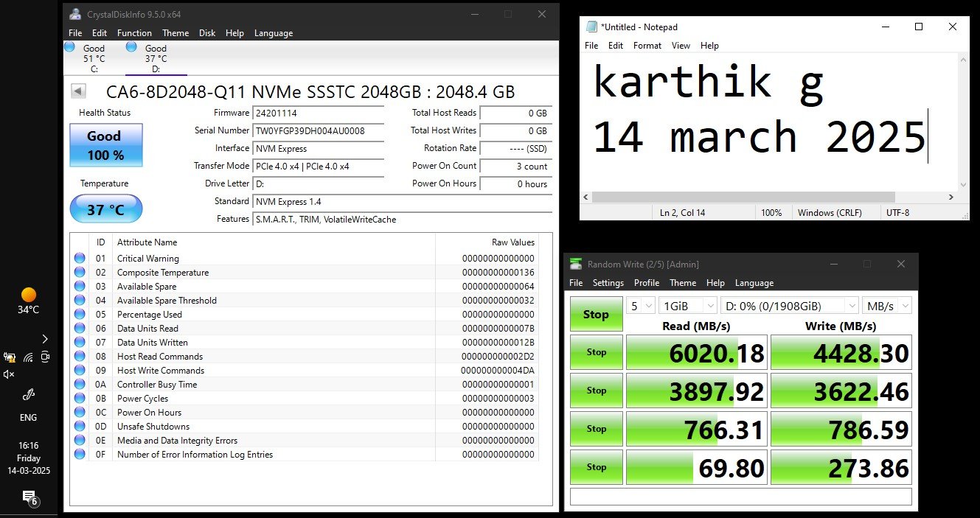Click the text 'karthik g' in Notepad
This screenshot has width=980, height=518.
point(708,82)
